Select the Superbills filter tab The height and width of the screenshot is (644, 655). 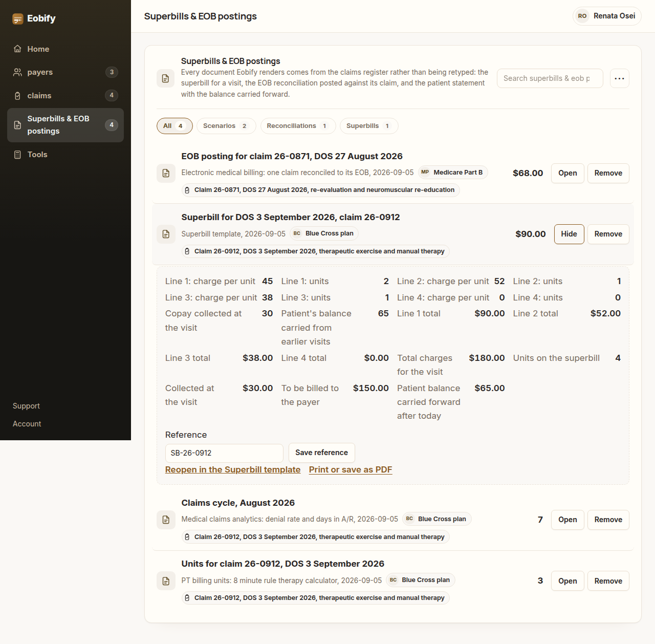point(369,126)
